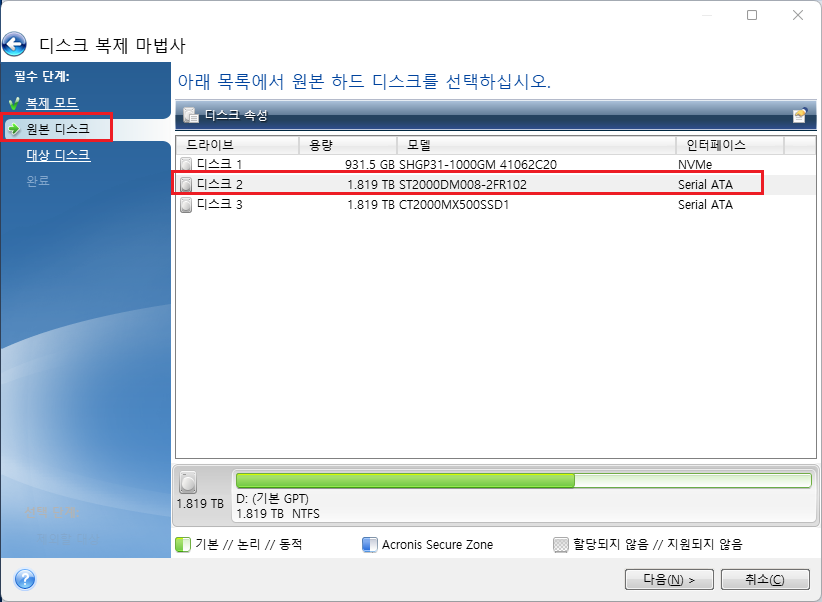
Task: Sort by 모델 column header
Action: pos(536,145)
